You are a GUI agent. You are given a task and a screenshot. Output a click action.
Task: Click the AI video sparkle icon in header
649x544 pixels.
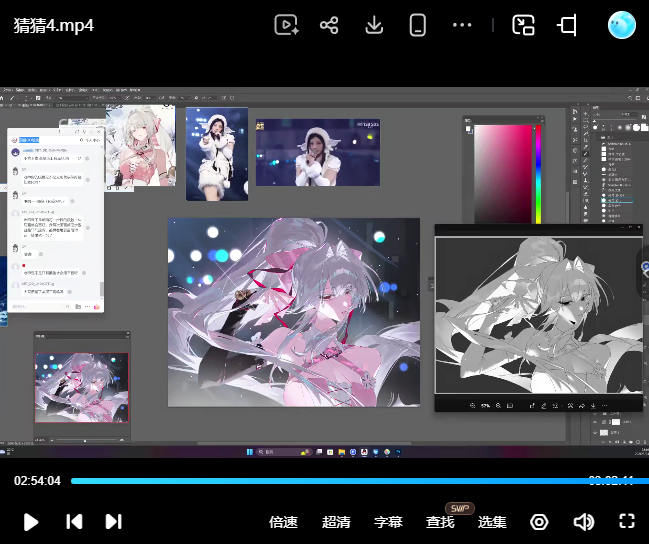[286, 25]
